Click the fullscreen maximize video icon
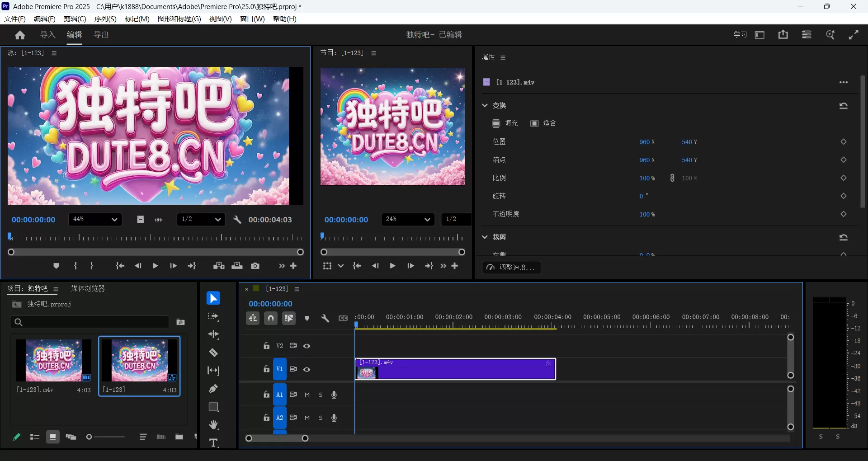 click(x=854, y=35)
